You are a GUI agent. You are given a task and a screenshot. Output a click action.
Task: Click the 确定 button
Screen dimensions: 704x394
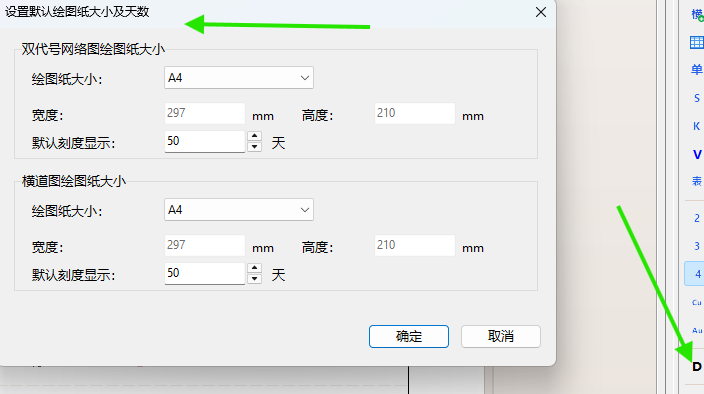pyautogui.click(x=409, y=336)
